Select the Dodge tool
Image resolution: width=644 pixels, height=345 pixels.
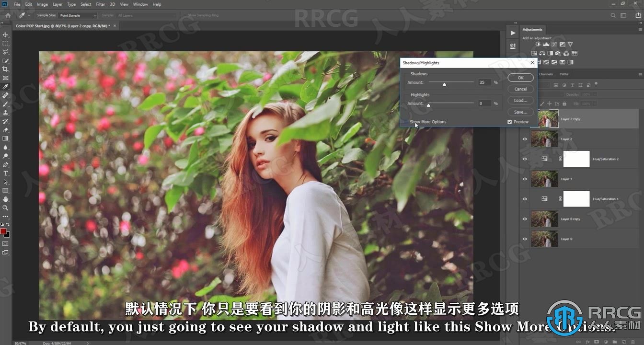point(6,156)
